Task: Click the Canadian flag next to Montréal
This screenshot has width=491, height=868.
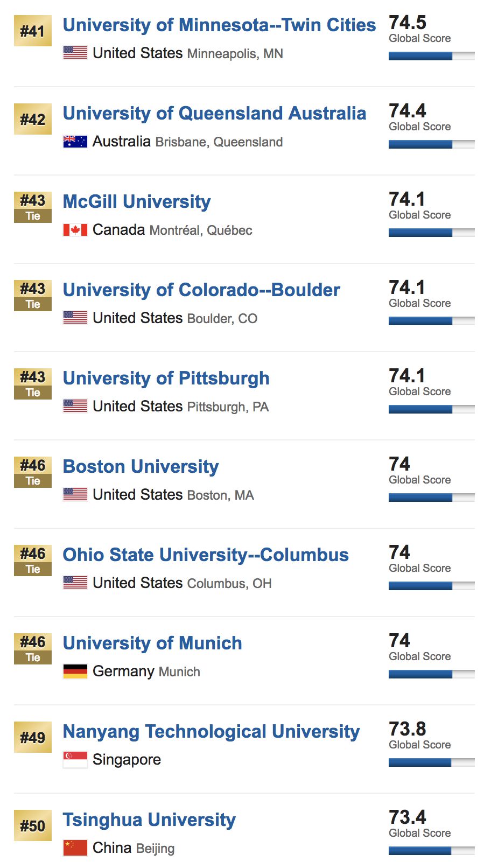Action: pos(75,230)
